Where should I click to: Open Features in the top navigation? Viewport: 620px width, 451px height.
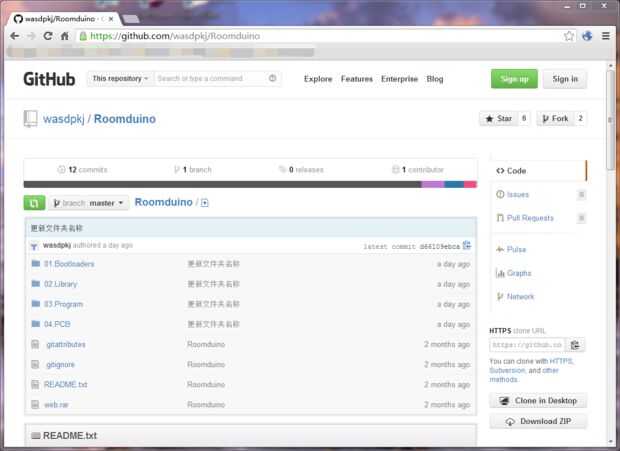point(357,79)
